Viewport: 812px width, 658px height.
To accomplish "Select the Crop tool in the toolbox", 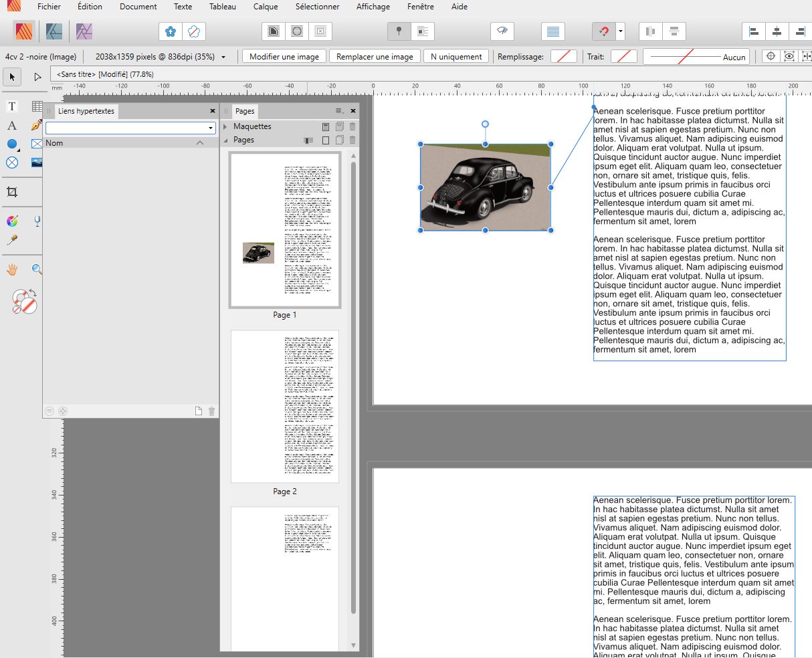I will coord(11,192).
